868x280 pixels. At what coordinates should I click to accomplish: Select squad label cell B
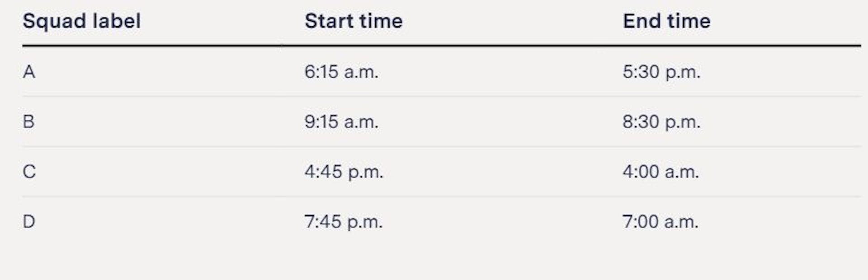28,121
